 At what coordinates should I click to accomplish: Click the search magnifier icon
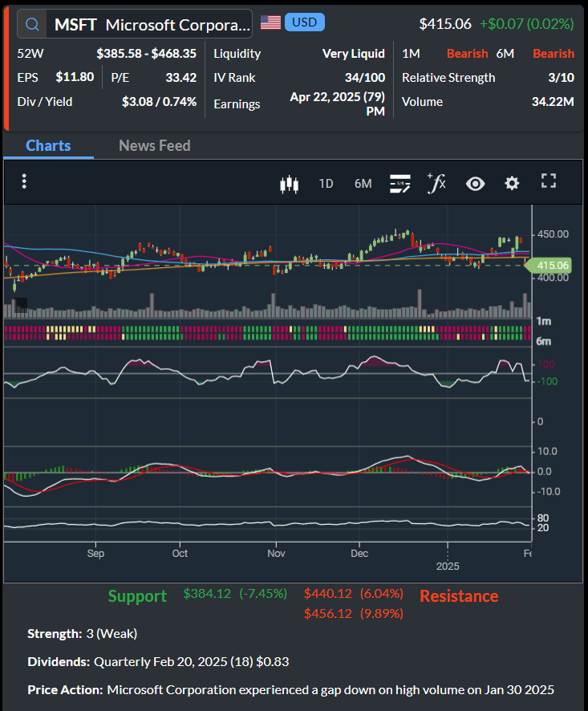pos(32,24)
